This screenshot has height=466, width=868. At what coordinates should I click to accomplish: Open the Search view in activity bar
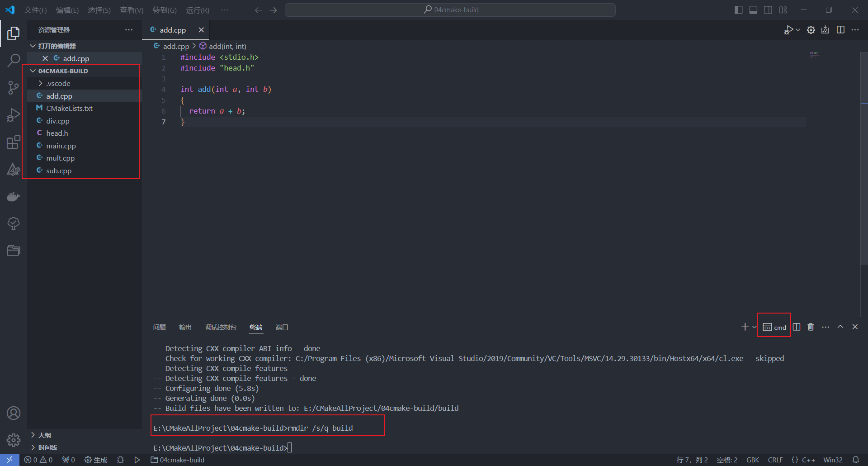[14, 60]
